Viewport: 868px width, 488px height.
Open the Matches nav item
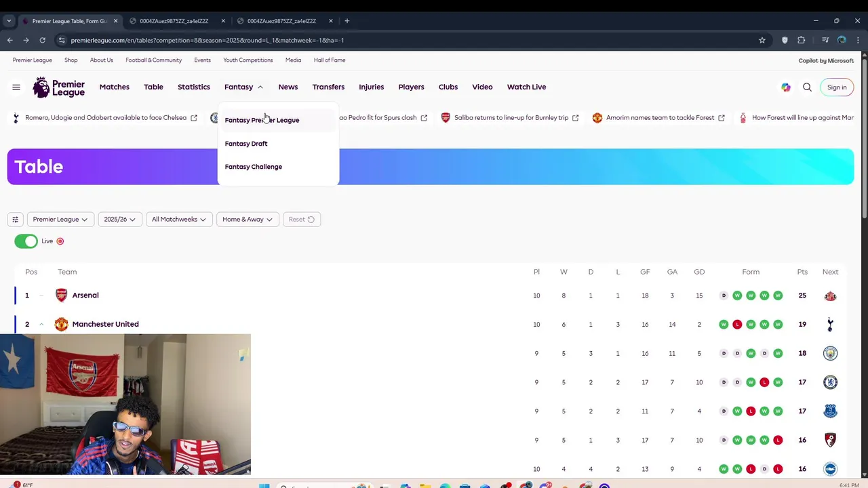[x=114, y=87]
